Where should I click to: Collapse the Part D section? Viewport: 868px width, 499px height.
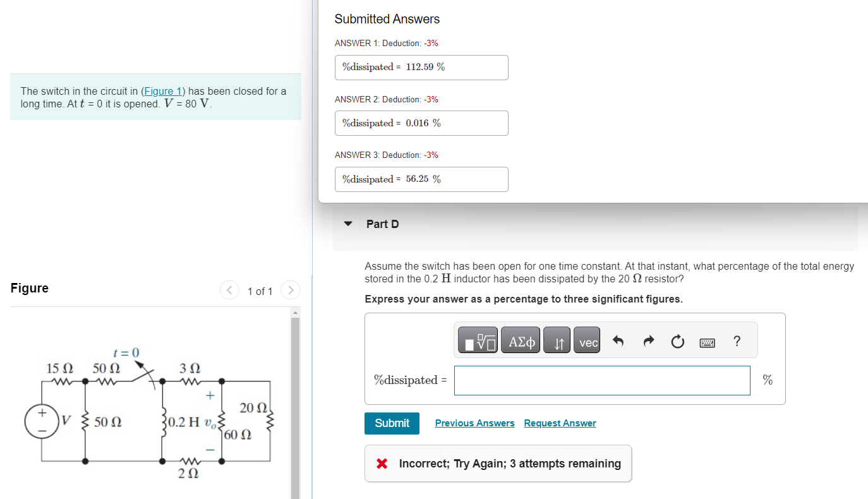pyautogui.click(x=347, y=224)
